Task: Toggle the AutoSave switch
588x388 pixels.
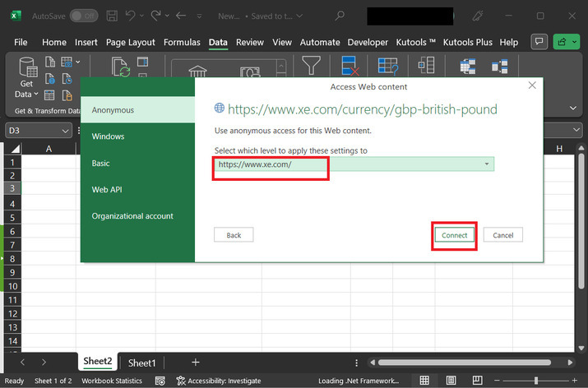Action: [x=84, y=16]
